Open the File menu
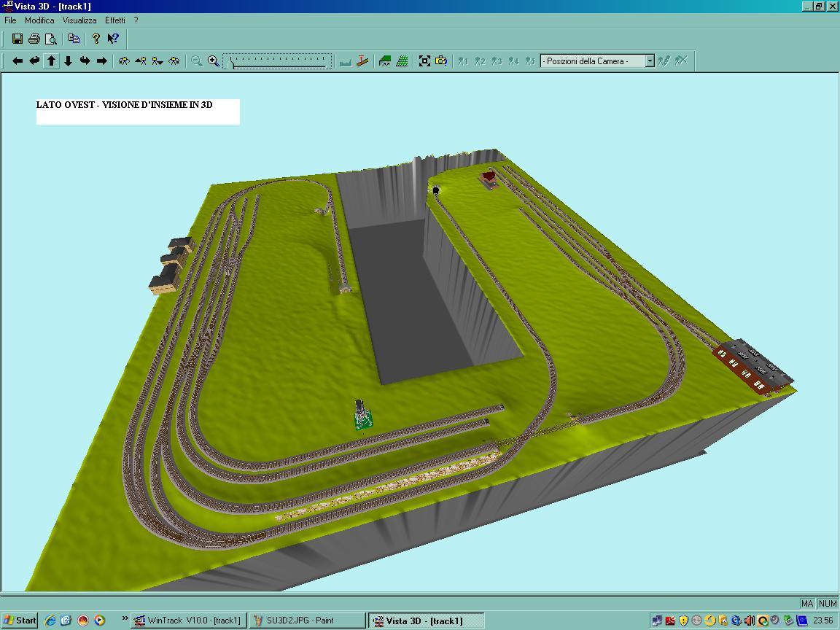 click(x=10, y=20)
